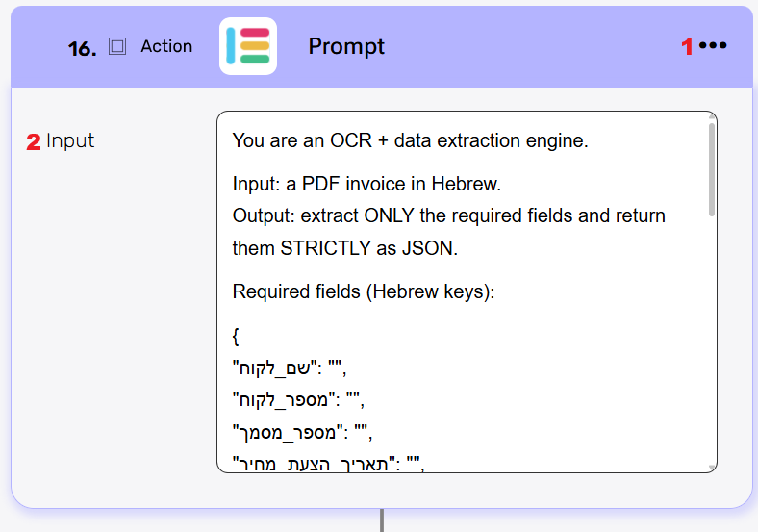Click the "Input" field label
This screenshot has width=758, height=532.
tap(70, 140)
